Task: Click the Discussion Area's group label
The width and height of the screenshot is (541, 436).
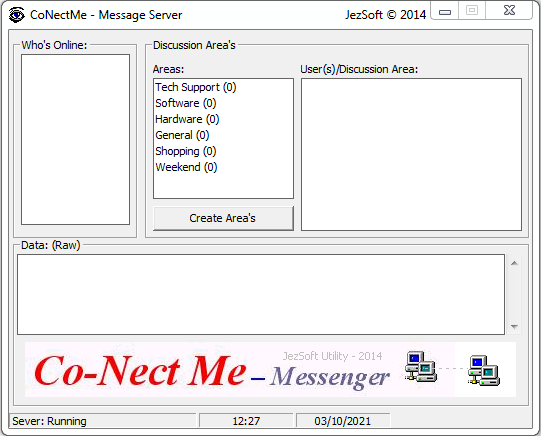Action: click(x=194, y=45)
